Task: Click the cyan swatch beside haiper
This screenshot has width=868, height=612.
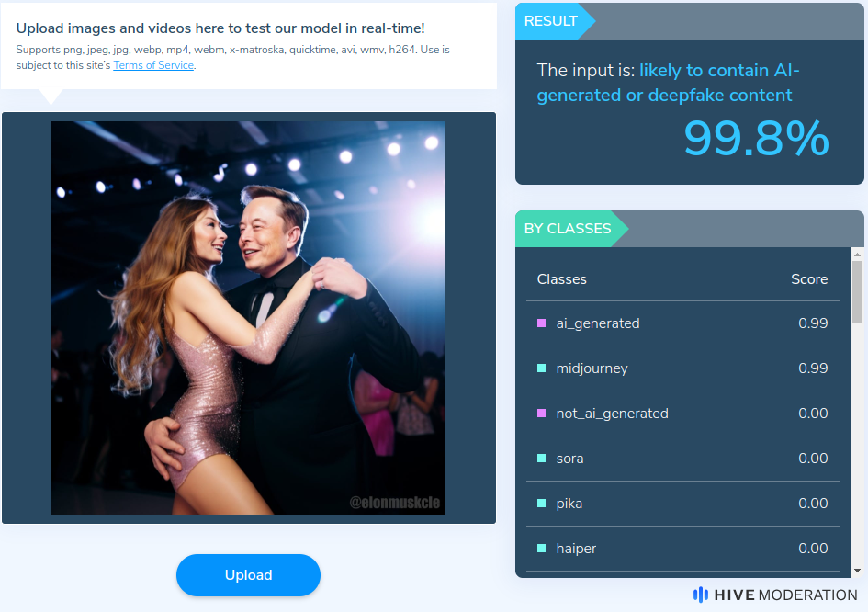Action: point(541,548)
